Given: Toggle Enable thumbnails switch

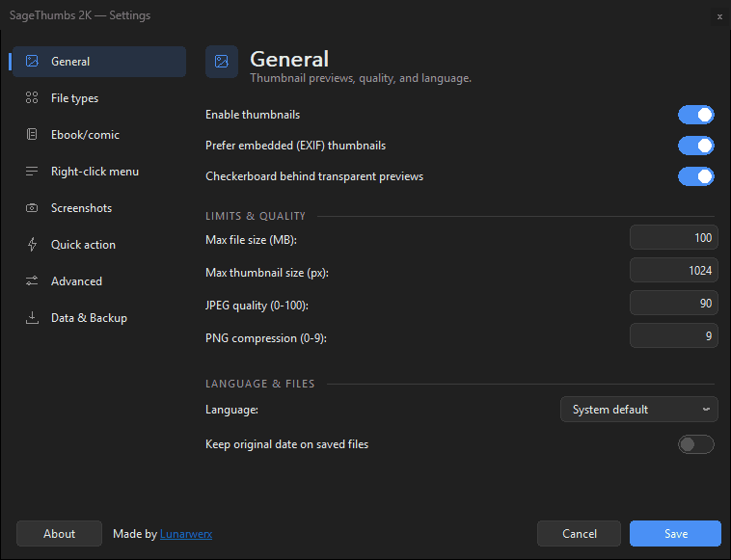Looking at the screenshot, I should 696,115.
